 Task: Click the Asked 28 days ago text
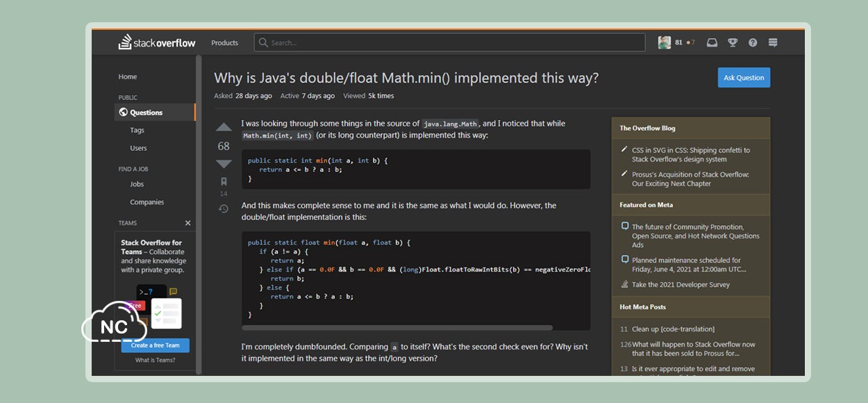(243, 96)
